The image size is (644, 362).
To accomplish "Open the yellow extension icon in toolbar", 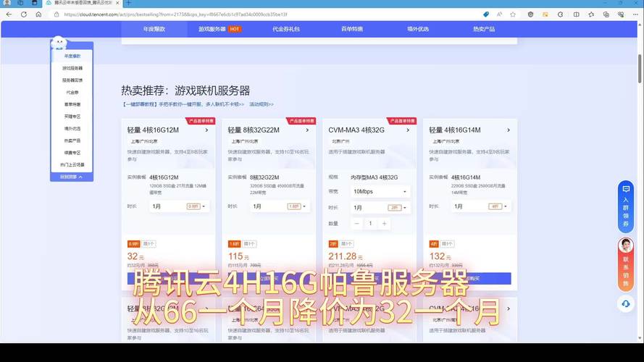I will tap(545, 14).
